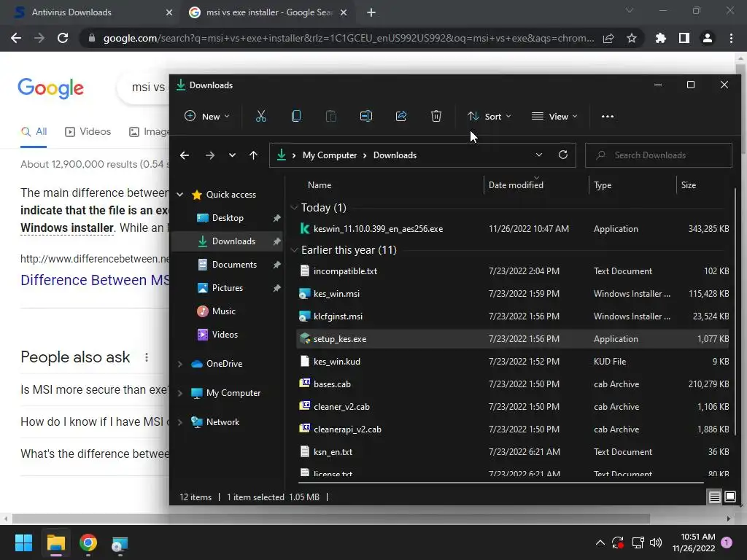
Task: Open the New item dropdown
Action: point(206,116)
